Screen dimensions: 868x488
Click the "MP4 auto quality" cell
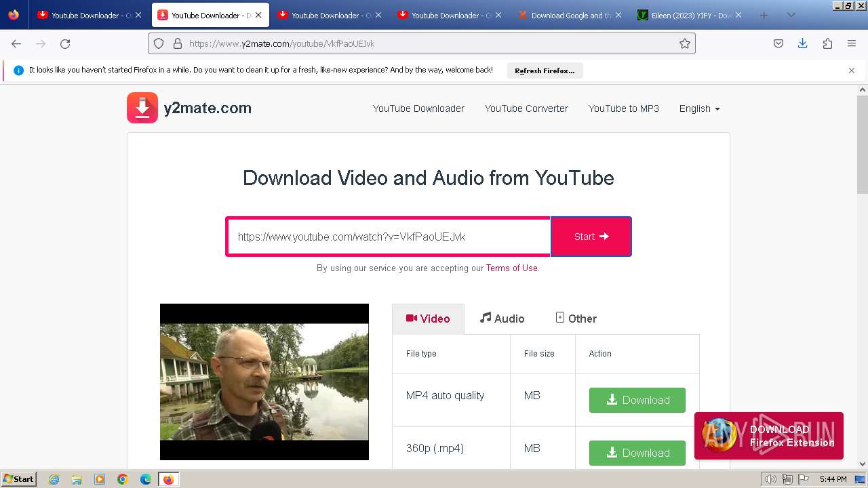(451, 400)
